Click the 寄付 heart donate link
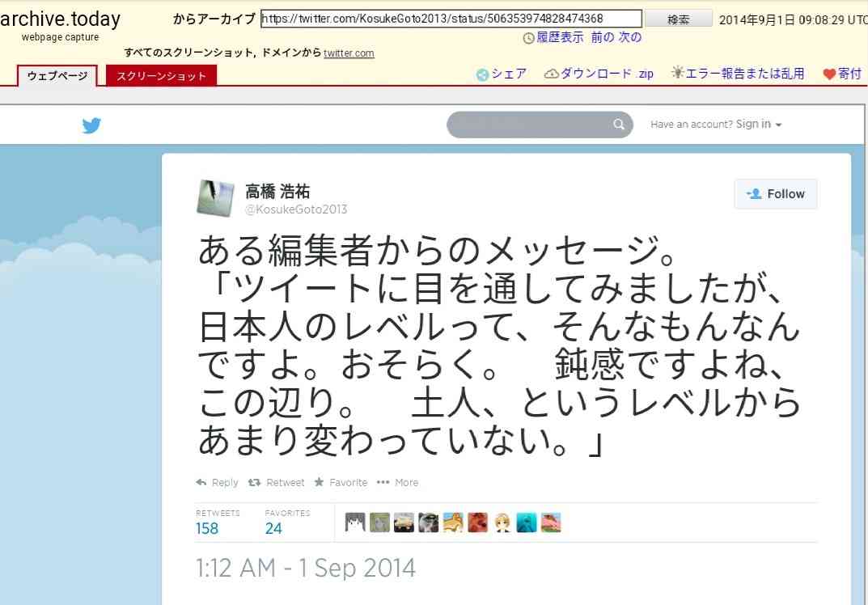This screenshot has height=605, width=868. point(842,74)
